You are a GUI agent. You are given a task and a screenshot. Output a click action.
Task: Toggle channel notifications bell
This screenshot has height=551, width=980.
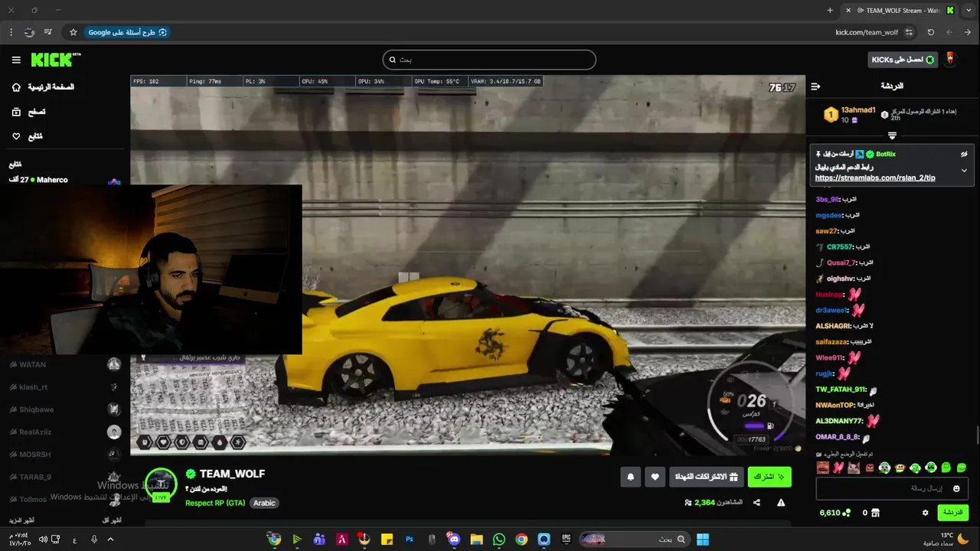click(631, 477)
